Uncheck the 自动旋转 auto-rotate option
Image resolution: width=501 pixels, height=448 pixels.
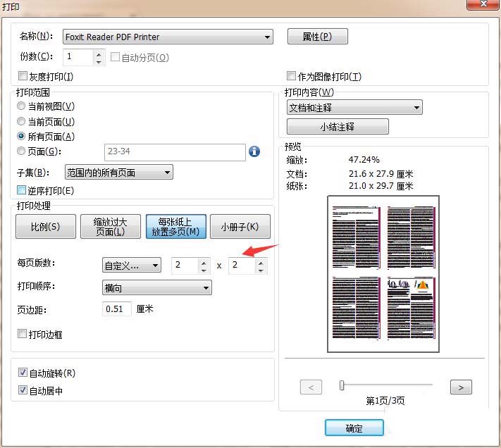23,373
